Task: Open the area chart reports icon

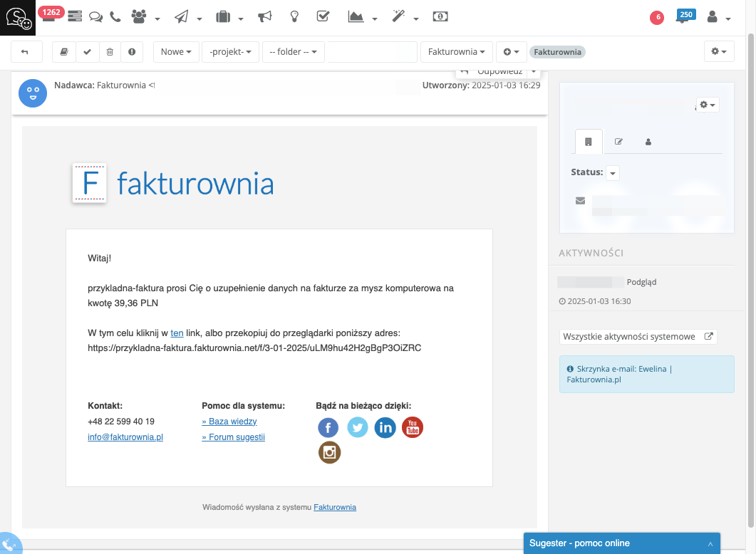Action: tap(356, 17)
